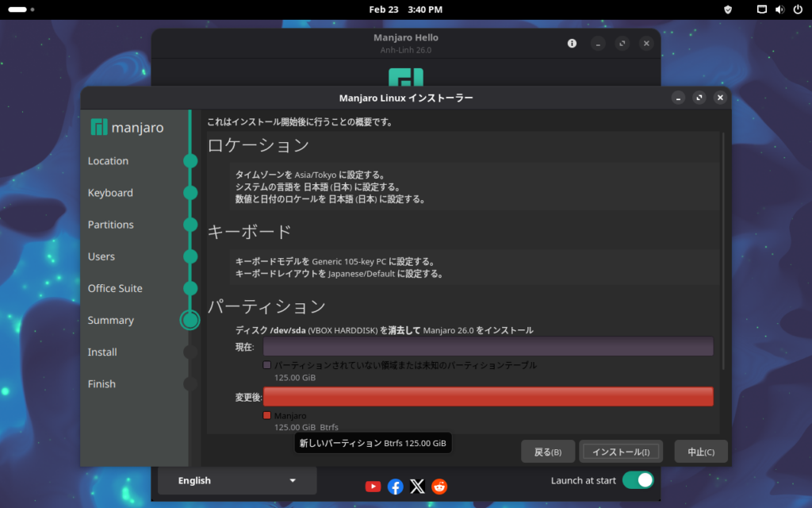Open the clock and calendar menu
Image resolution: width=812 pixels, height=508 pixels.
(x=405, y=10)
